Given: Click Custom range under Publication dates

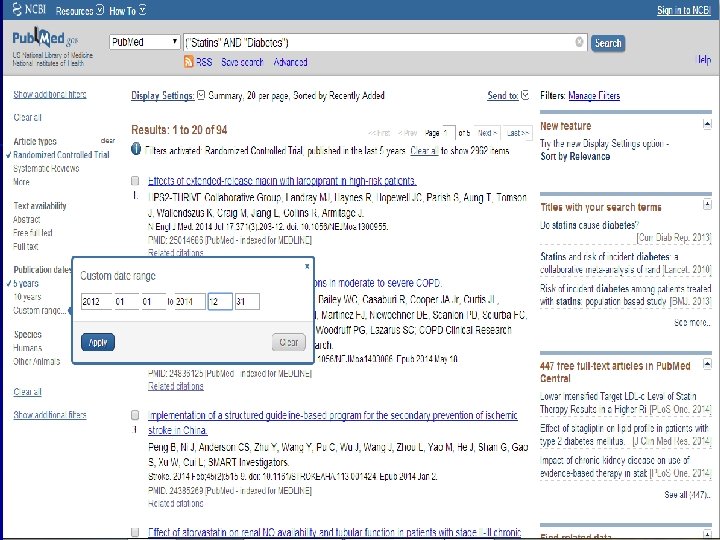Looking at the screenshot, I should point(39,310).
